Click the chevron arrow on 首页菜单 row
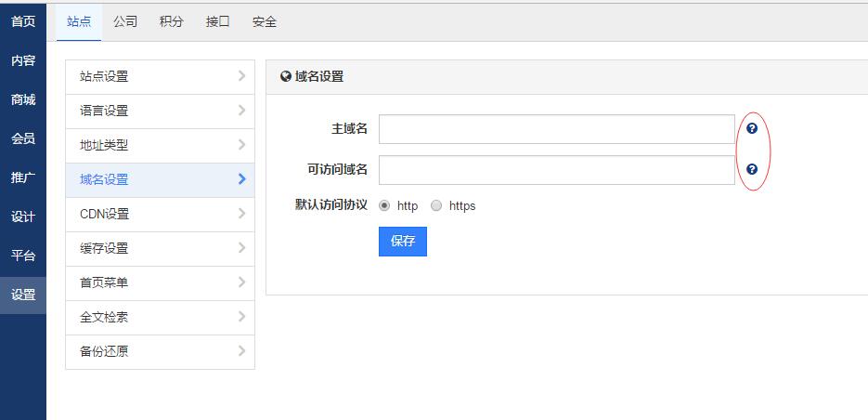This screenshot has height=420, width=868. pyautogui.click(x=241, y=282)
